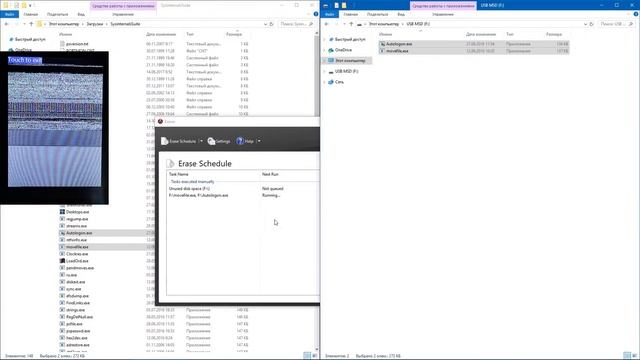Click the back arrow in the USB MSD window
The image size is (640, 360).
(x=327, y=24)
